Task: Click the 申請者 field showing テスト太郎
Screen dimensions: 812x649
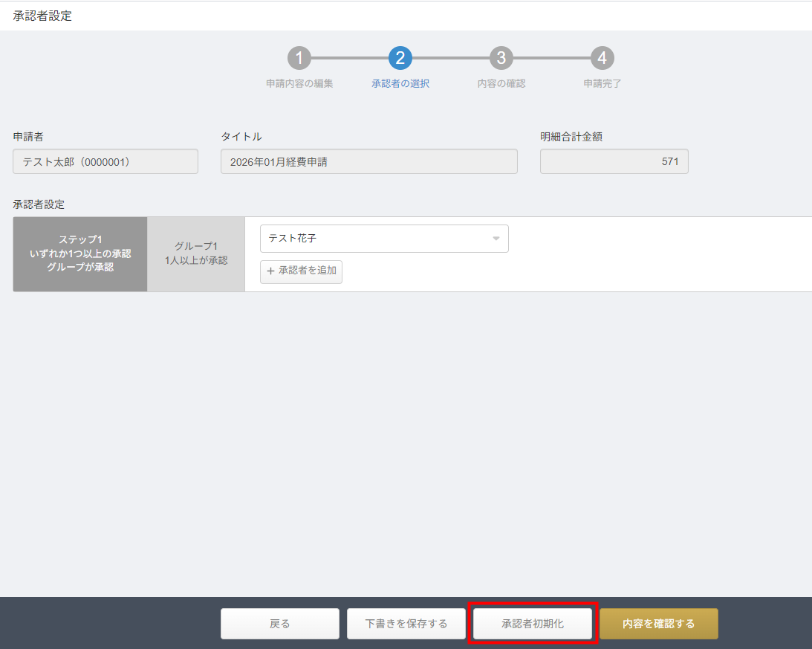Action: point(105,161)
